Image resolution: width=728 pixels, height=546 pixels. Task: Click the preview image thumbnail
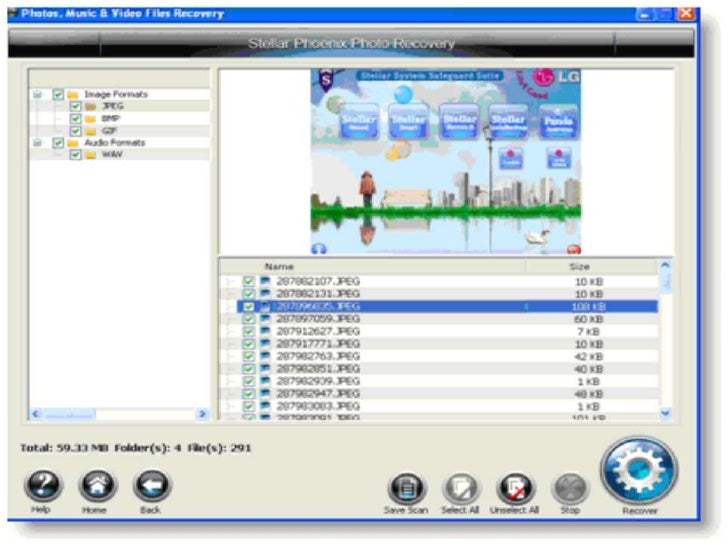(x=446, y=162)
